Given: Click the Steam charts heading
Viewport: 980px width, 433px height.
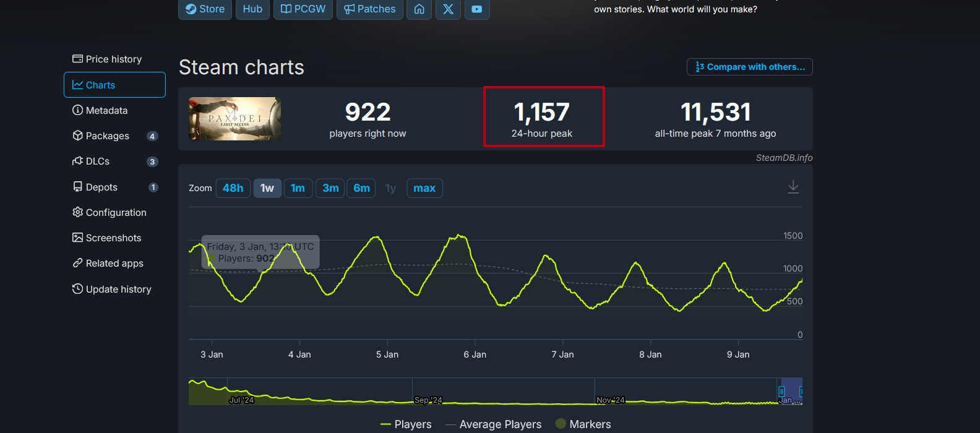Looking at the screenshot, I should (241, 67).
